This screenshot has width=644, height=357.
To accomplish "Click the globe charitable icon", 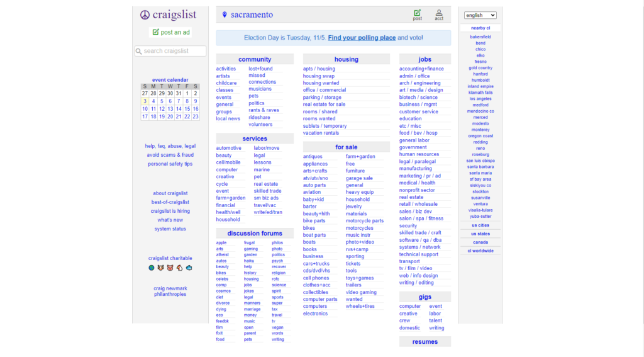I will pos(152,268).
